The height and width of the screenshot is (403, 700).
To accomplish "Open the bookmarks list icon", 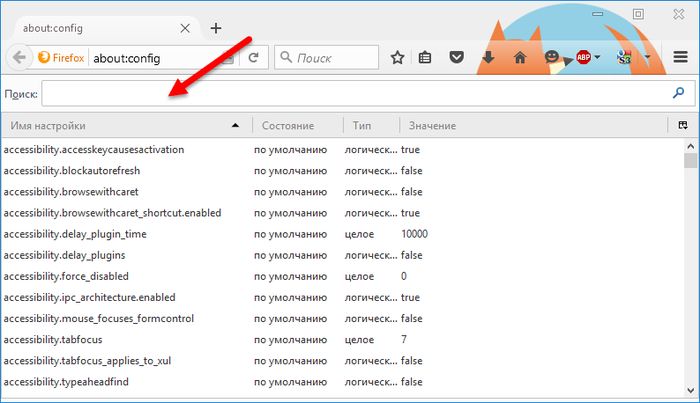I will 425,58.
